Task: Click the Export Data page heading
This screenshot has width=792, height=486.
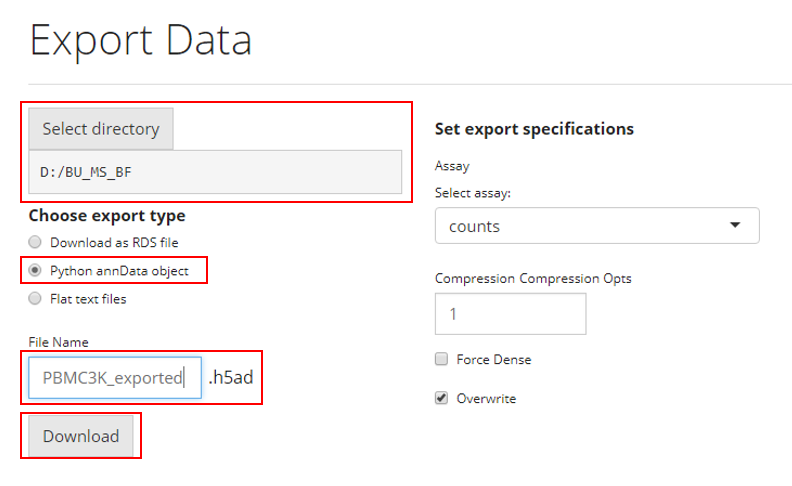Action: [140, 40]
